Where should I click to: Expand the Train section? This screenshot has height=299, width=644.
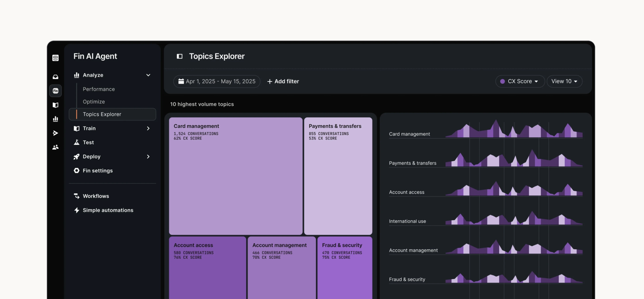pyautogui.click(x=112, y=128)
